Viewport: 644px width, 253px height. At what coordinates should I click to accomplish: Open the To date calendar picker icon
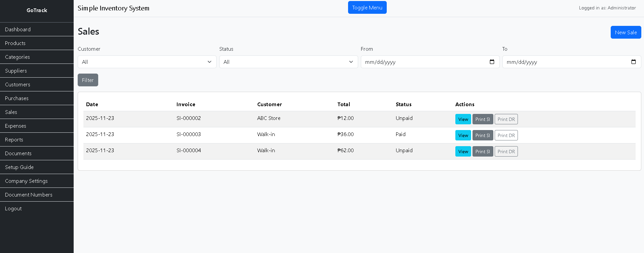[x=634, y=62]
